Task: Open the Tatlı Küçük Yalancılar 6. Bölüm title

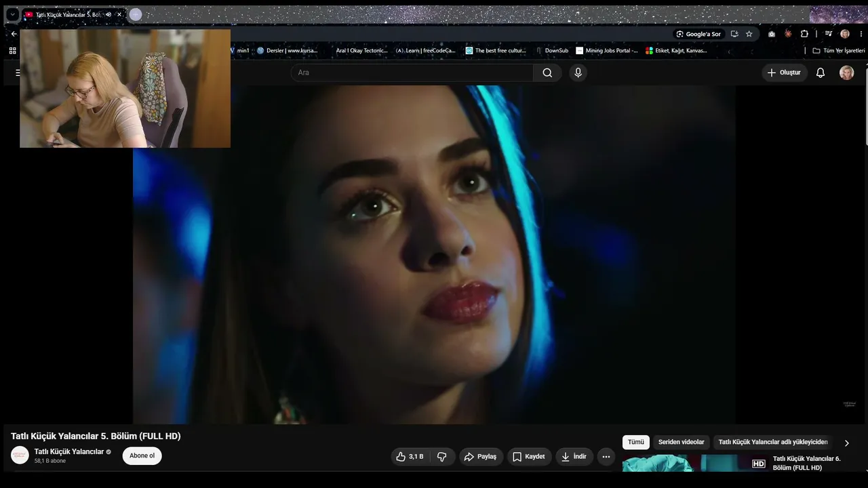Action: (807, 464)
